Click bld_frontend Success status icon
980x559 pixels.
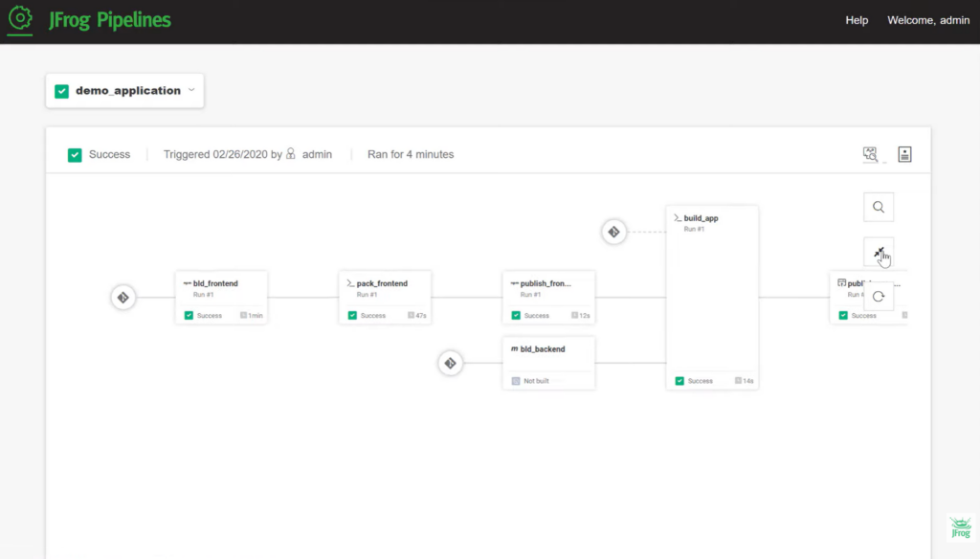(189, 316)
